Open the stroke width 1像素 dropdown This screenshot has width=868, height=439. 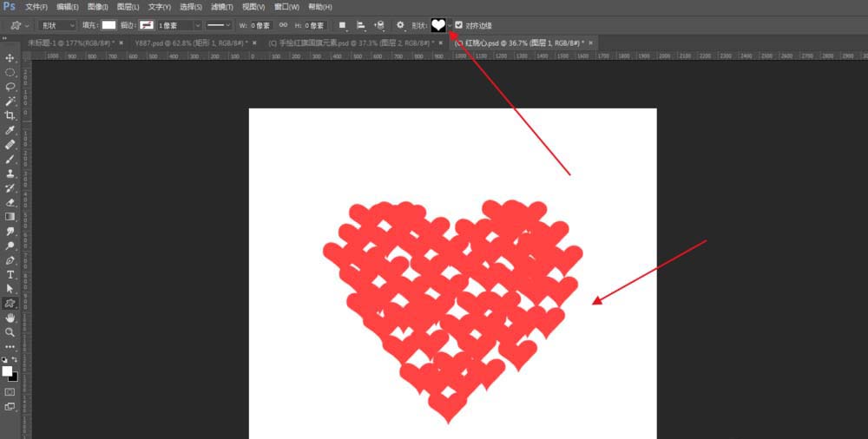(x=179, y=25)
